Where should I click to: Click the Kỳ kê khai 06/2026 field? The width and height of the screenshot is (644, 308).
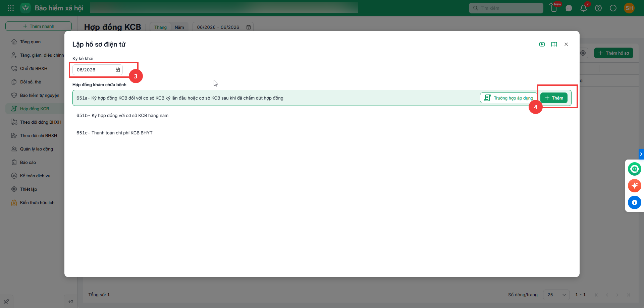point(98,70)
